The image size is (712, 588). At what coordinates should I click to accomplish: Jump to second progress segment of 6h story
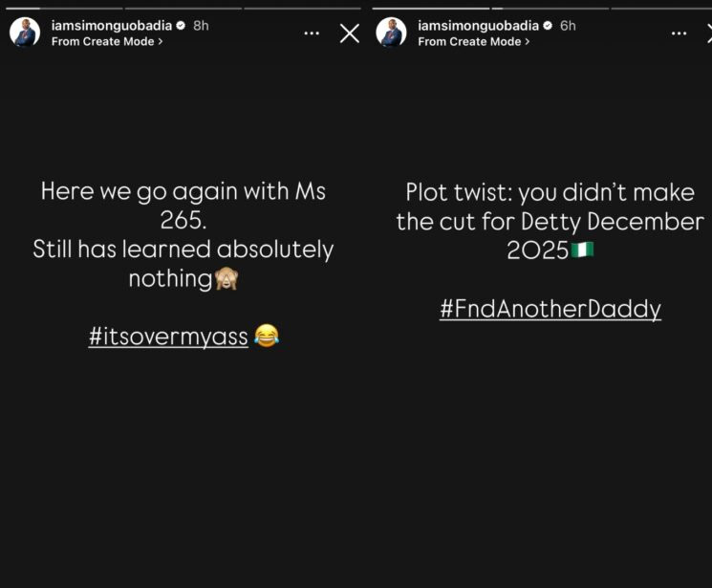click(x=550, y=9)
